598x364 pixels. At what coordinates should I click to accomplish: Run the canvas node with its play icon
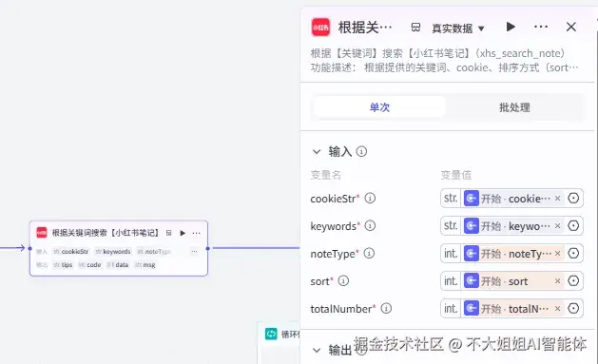183,233
